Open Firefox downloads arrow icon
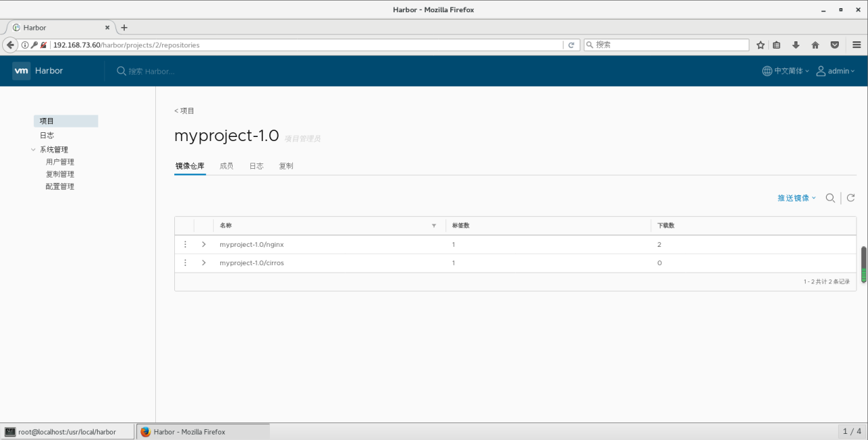 click(x=795, y=45)
